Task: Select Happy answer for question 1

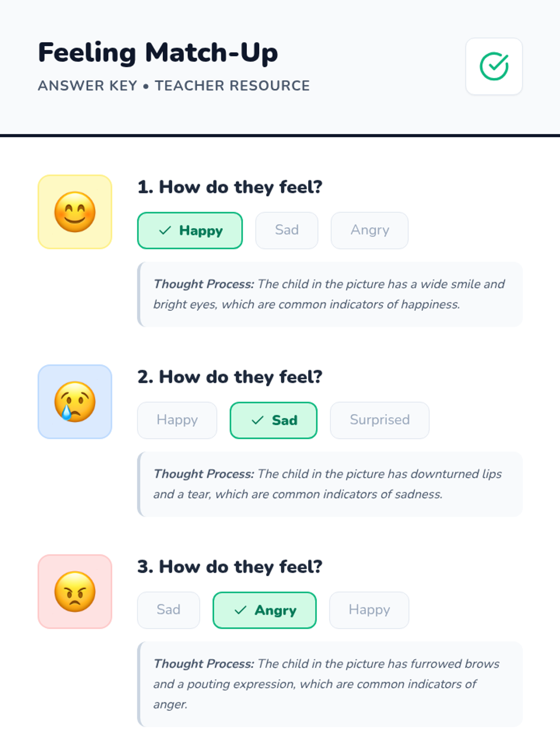Action: click(190, 231)
